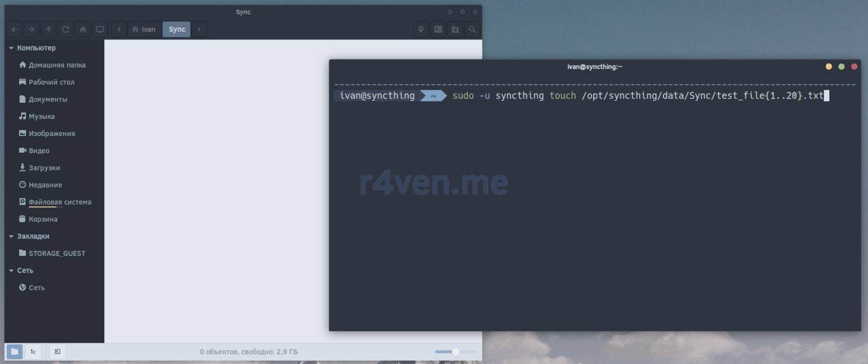Collapse the Закладки sidebar section
Viewport: 868px width, 364px height.
click(x=11, y=236)
